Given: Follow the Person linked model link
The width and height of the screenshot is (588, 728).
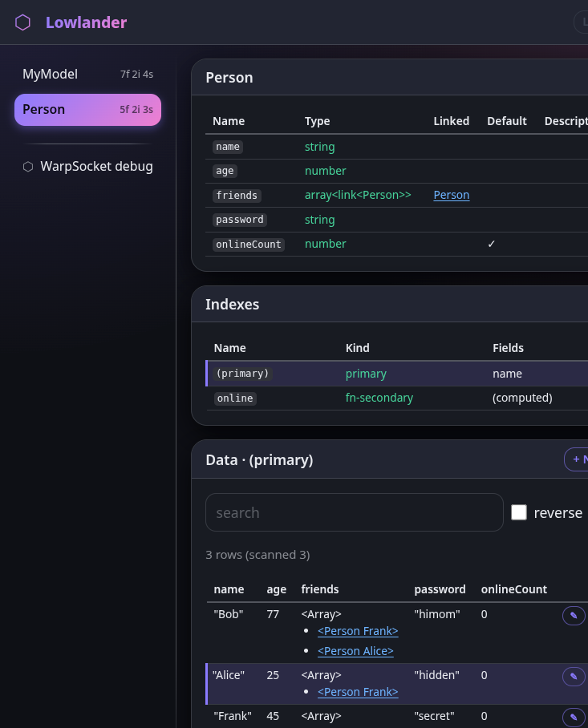Looking at the screenshot, I should coord(452,195).
